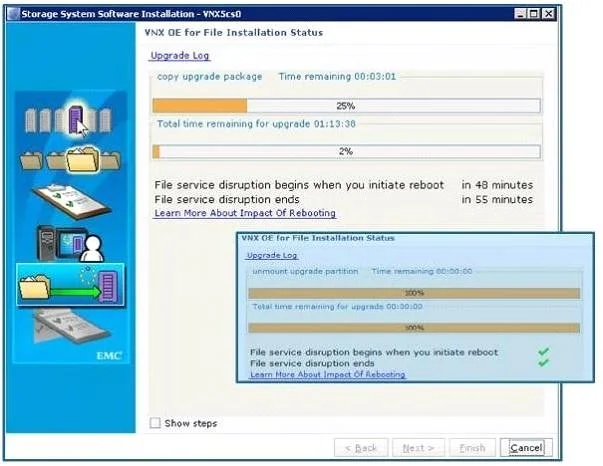Click the Back button

[361, 448]
